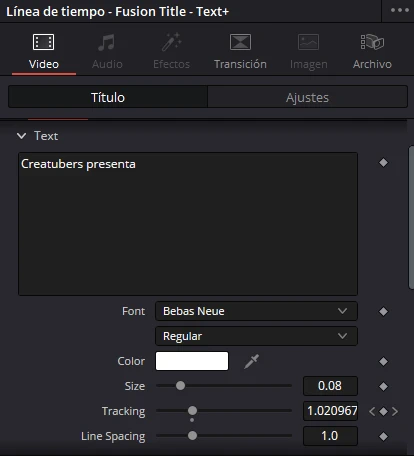Switch to the Audio tab

pos(107,51)
